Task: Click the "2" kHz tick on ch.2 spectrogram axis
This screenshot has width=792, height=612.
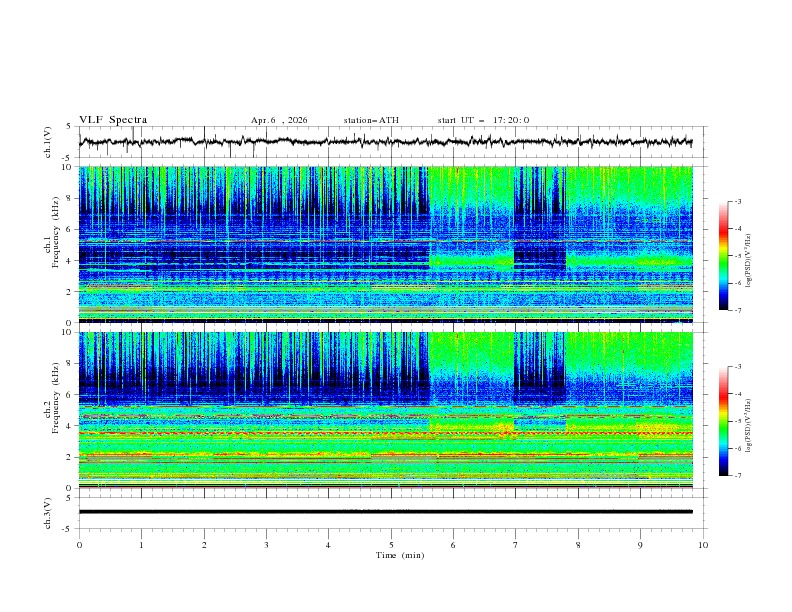Action: pyautogui.click(x=71, y=457)
